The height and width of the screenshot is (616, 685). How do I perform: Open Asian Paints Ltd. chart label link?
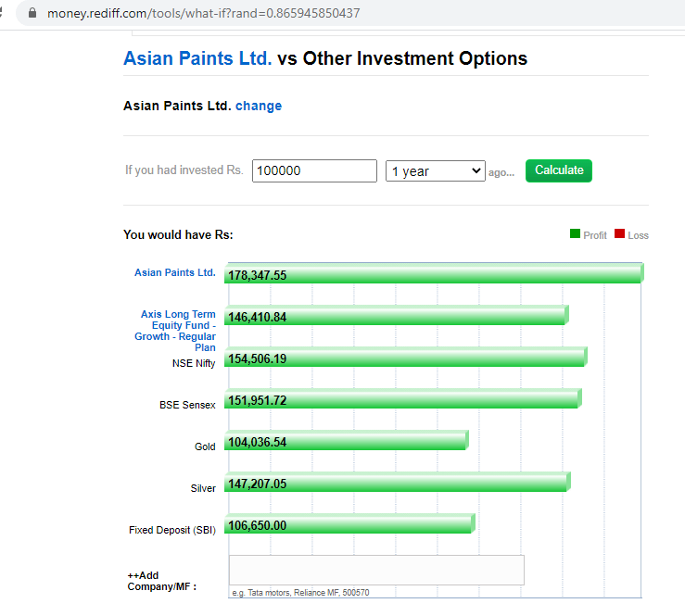tap(175, 272)
